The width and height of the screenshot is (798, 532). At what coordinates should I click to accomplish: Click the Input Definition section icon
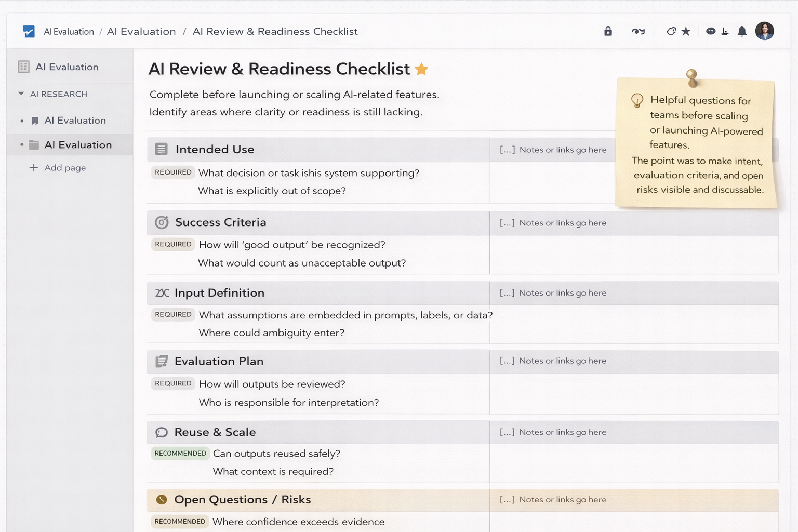point(162,293)
